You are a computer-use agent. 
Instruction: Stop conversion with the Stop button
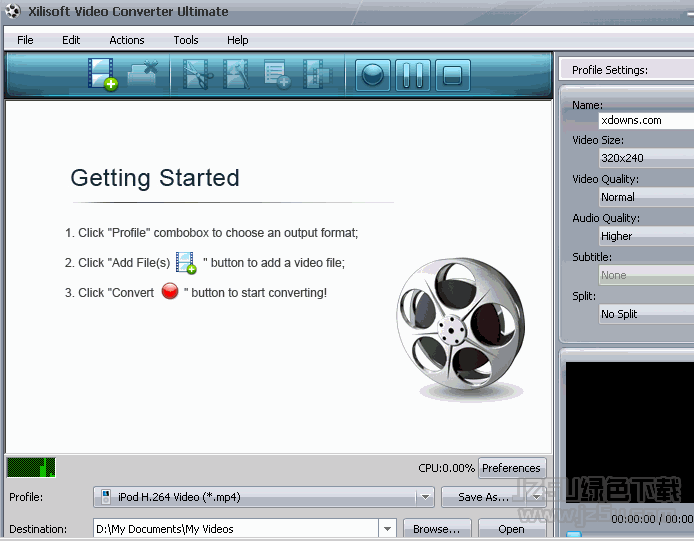(452, 75)
